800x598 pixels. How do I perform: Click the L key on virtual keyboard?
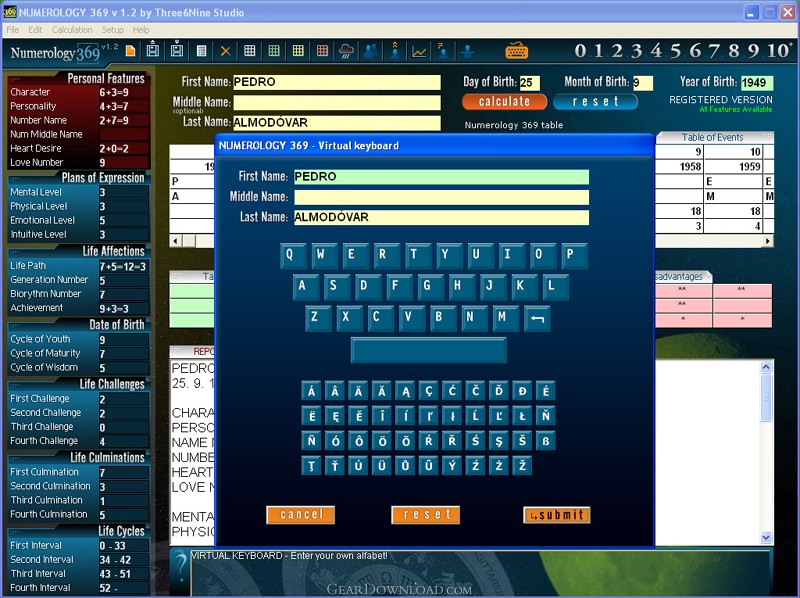pos(555,287)
